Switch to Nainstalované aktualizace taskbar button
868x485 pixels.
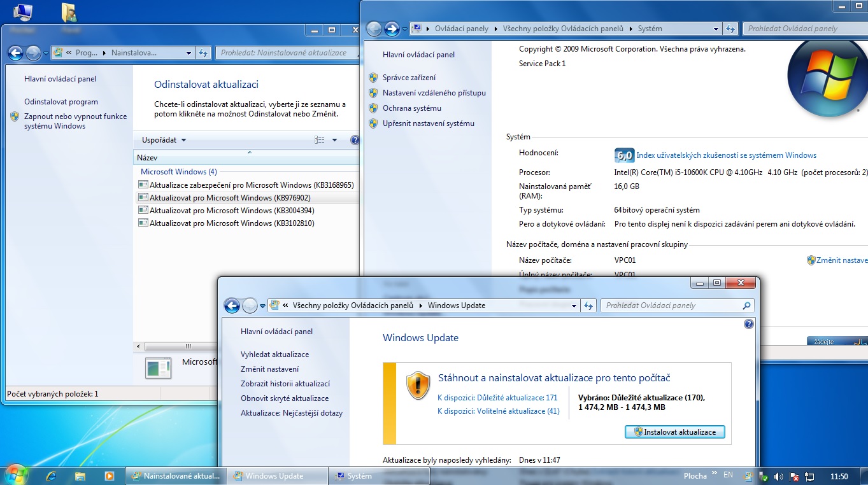click(x=176, y=475)
